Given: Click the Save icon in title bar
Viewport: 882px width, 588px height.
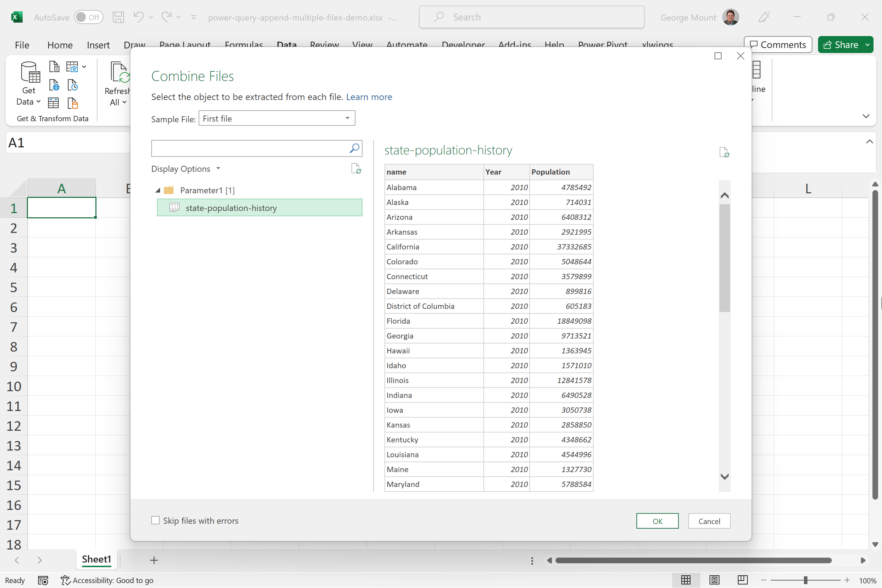Looking at the screenshot, I should click(118, 17).
